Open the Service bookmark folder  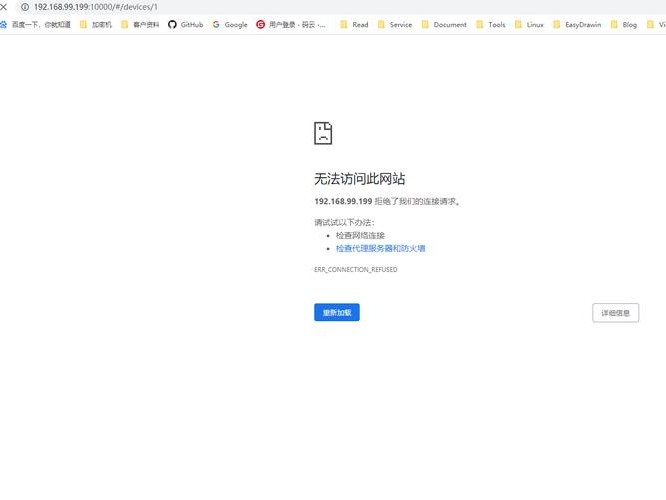click(x=395, y=25)
